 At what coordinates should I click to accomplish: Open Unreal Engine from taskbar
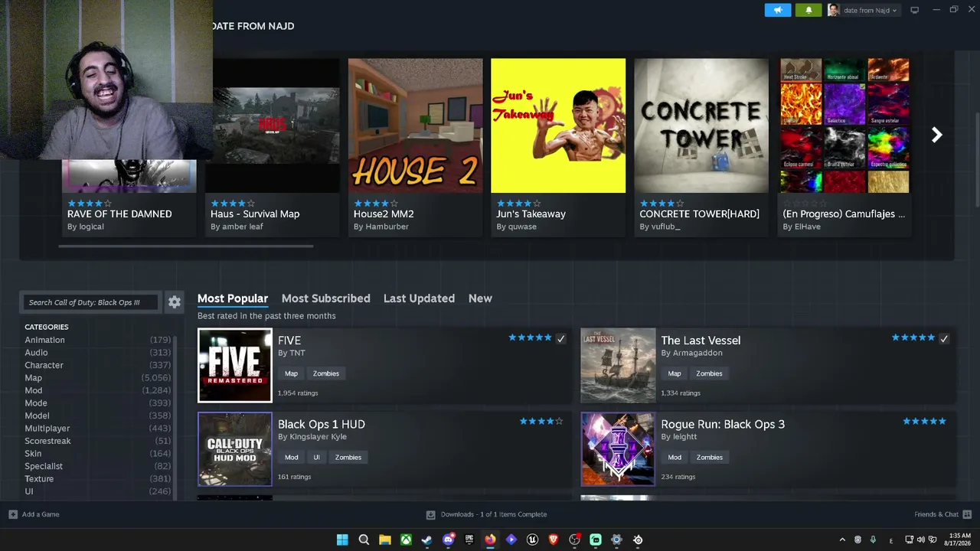point(532,540)
